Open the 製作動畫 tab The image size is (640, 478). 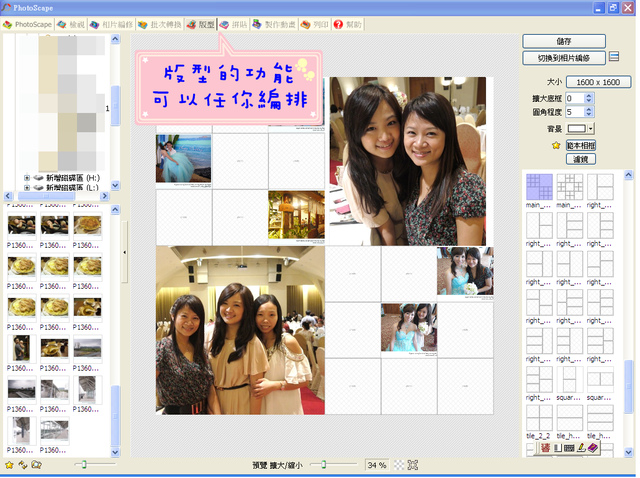point(274,24)
